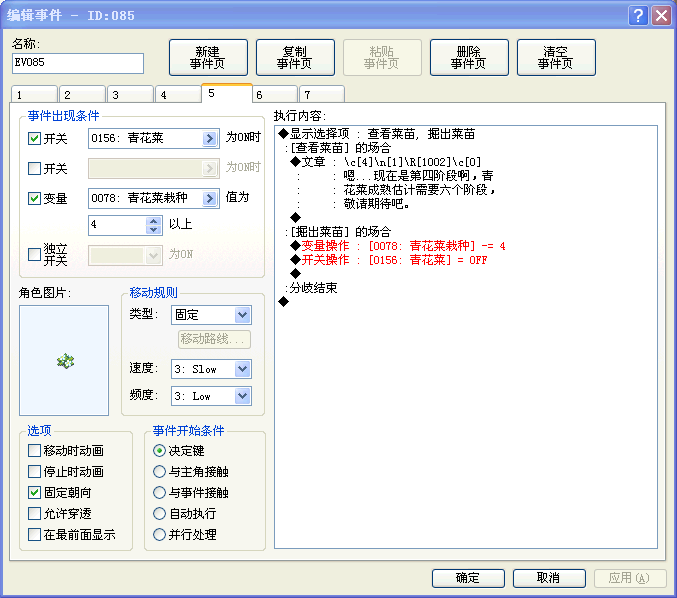The image size is (677, 598).
Task: Click the event name field EV085
Action: click(78, 63)
